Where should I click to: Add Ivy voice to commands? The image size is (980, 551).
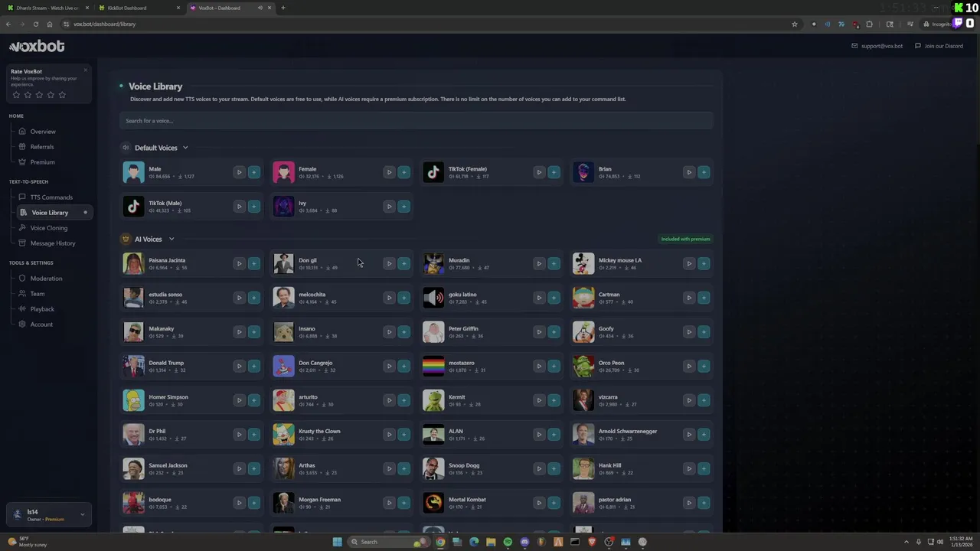pyautogui.click(x=403, y=207)
